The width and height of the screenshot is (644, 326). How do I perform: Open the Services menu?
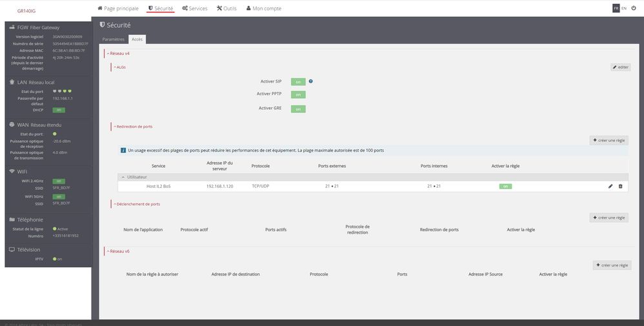coord(195,8)
